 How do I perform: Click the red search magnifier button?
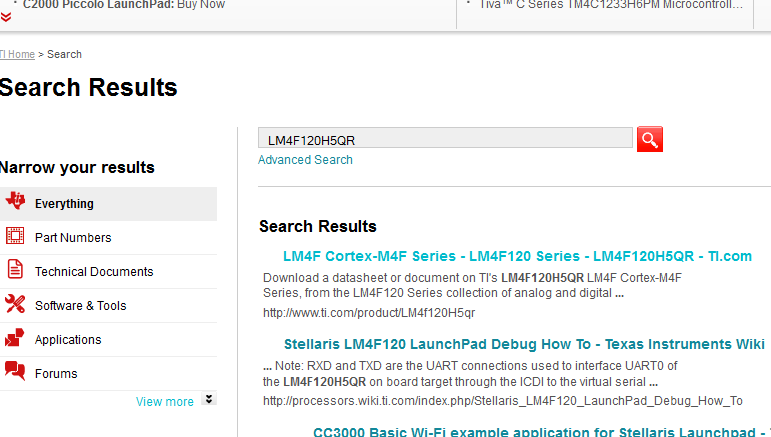(x=650, y=139)
